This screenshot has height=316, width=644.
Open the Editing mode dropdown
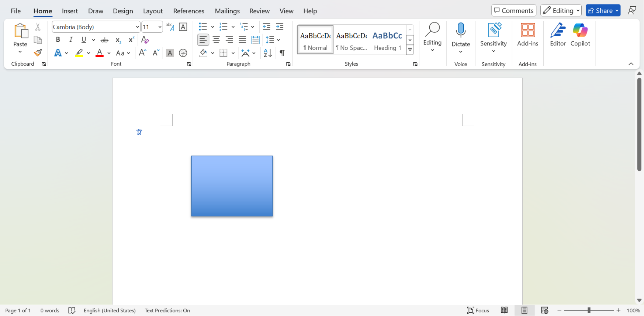tap(561, 11)
